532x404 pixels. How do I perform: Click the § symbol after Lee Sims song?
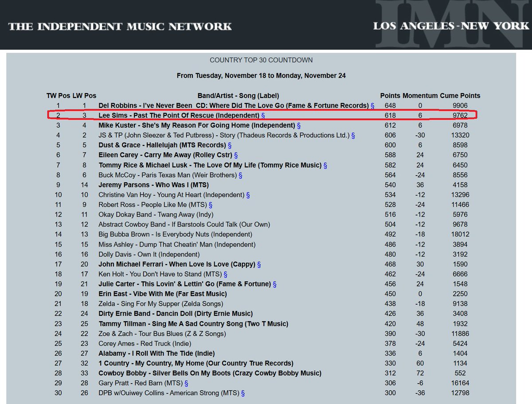pos(263,115)
